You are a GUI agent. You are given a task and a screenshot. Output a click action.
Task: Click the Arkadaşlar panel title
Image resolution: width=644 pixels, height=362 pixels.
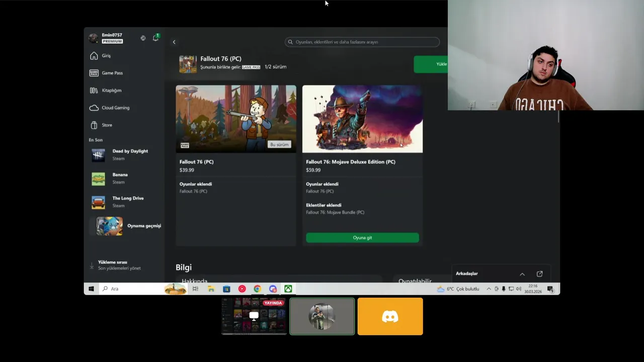click(x=466, y=274)
